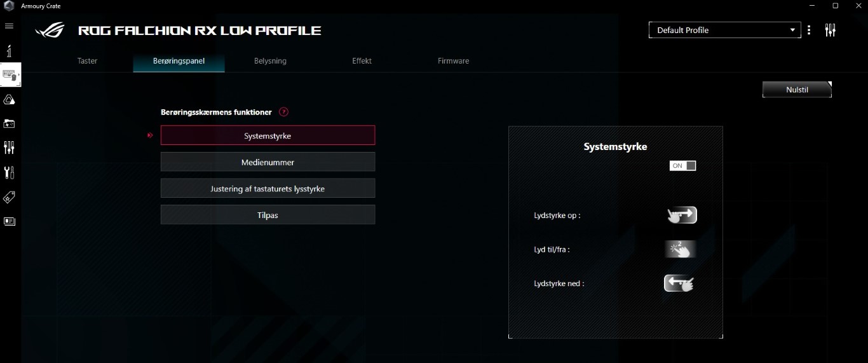Click the Systemstyrke panel heading
This screenshot has width=868, height=363.
(615, 147)
